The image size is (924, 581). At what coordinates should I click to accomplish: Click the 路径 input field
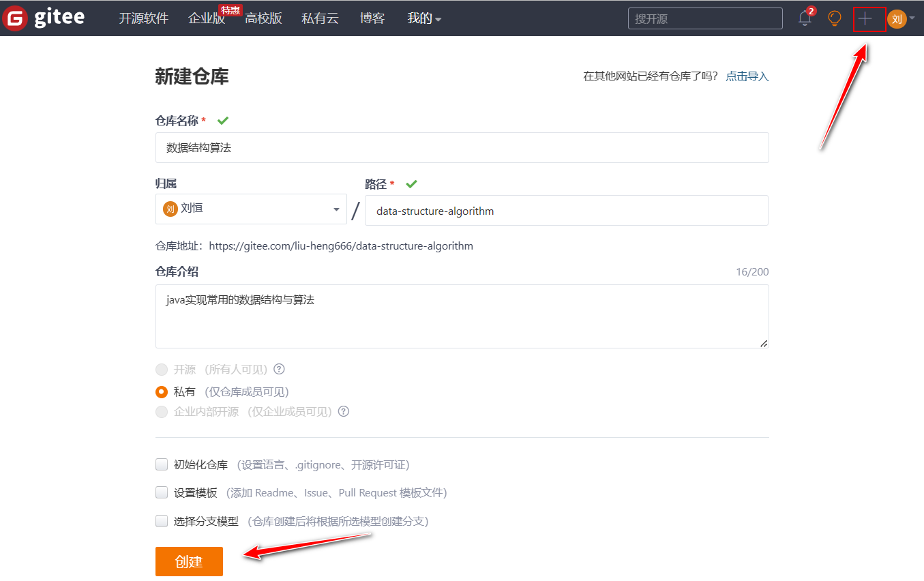(x=567, y=211)
